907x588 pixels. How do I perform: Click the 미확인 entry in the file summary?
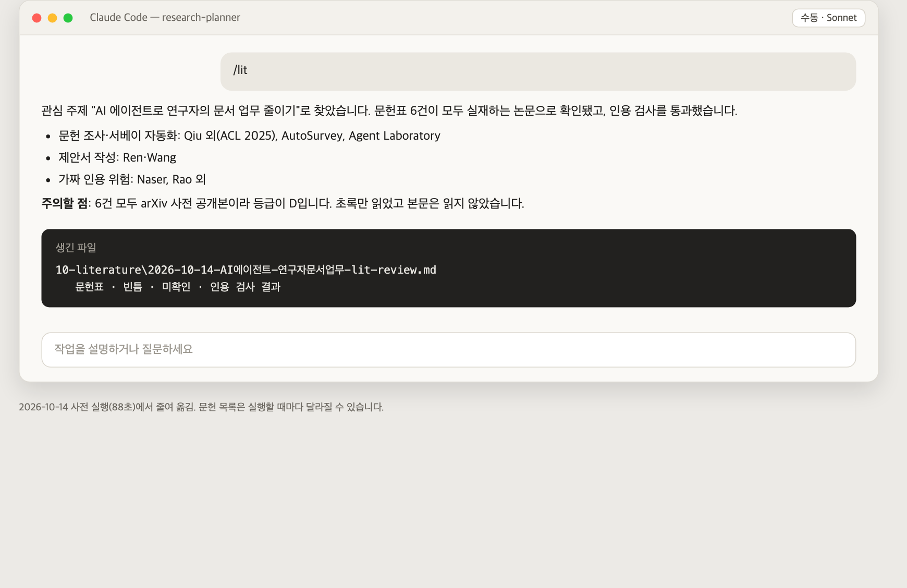click(x=176, y=287)
